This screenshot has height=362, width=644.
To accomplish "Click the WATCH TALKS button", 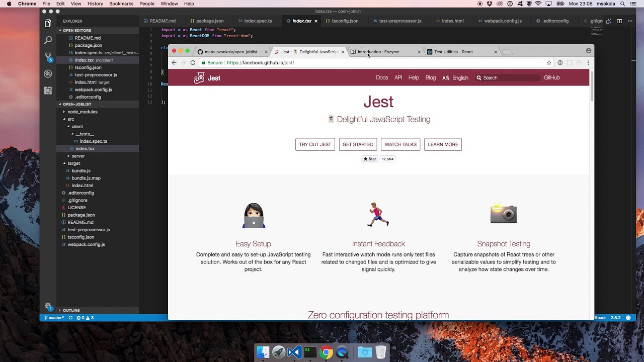I will click(400, 144).
